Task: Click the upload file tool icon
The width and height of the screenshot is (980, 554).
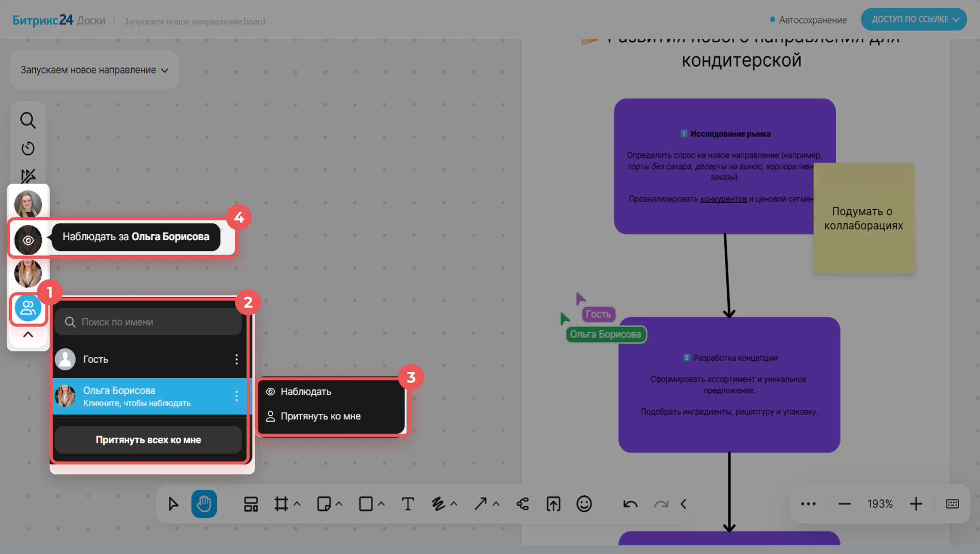Action: coord(553,504)
